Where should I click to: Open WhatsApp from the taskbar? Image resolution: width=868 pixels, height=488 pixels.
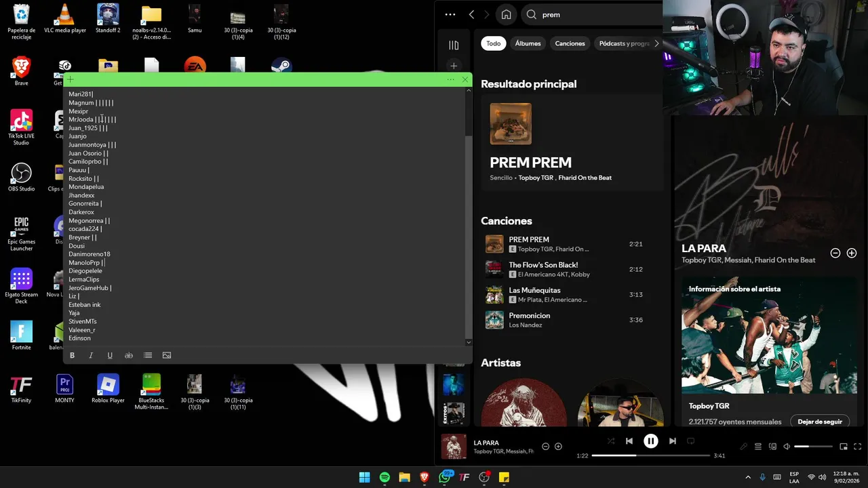[x=445, y=477]
